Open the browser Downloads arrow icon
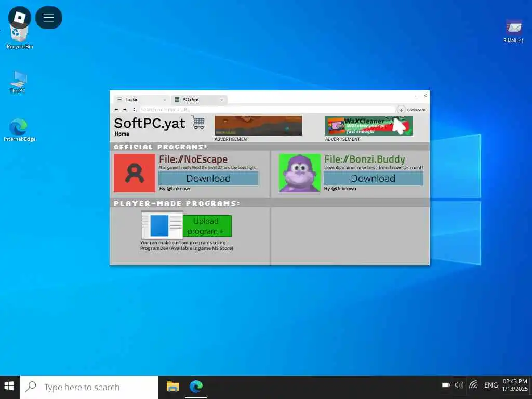 pos(401,110)
